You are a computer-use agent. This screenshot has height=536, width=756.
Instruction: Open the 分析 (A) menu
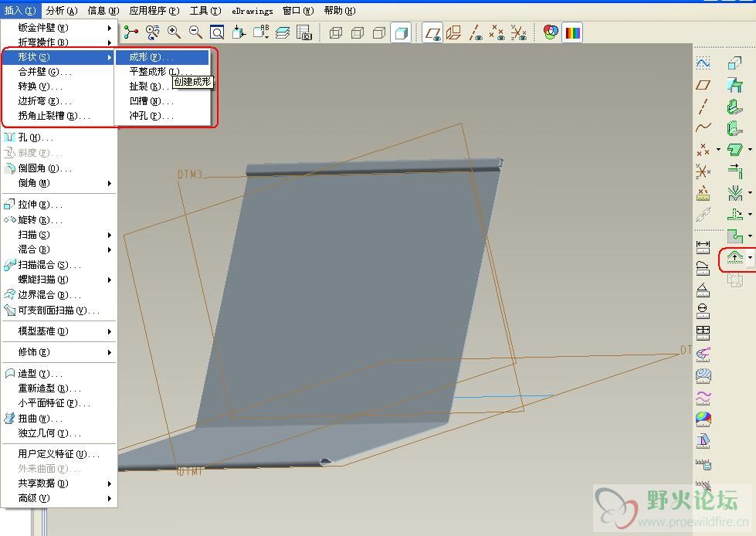click(x=62, y=11)
